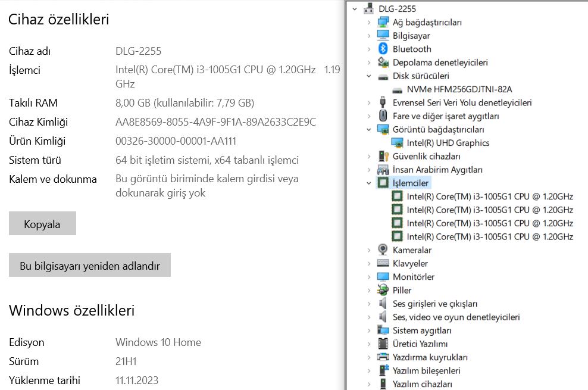The width and height of the screenshot is (588, 390).
Task: Expand the Depolama denetleyicileri node
Action: tap(369, 63)
